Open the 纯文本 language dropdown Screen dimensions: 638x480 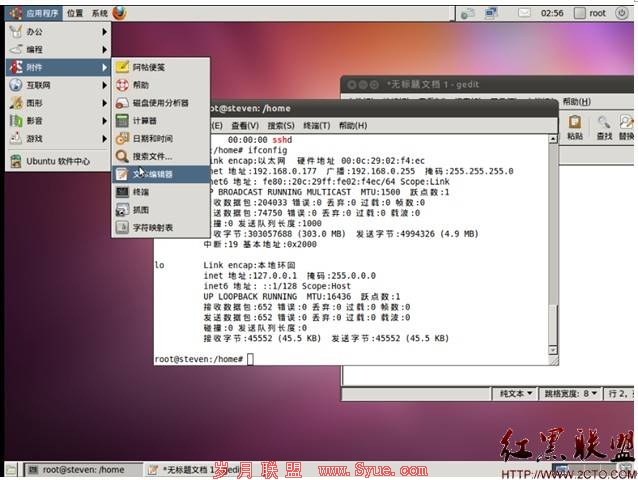pos(516,393)
